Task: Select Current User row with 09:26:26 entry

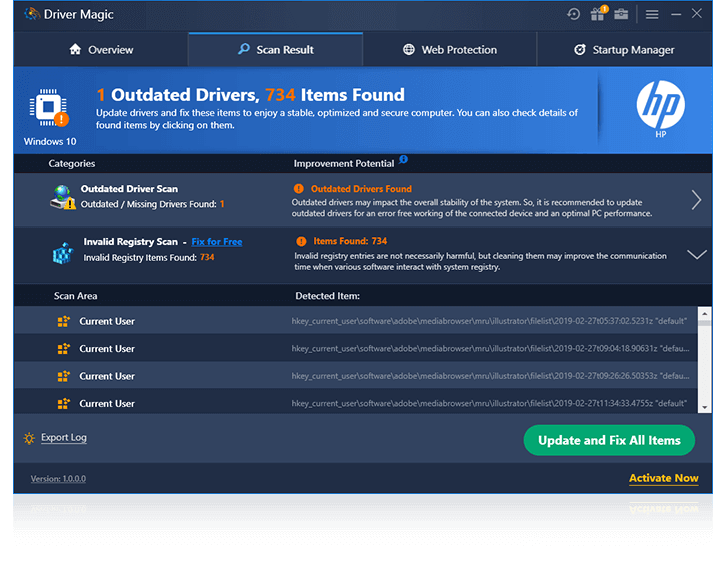Action: pyautogui.click(x=356, y=375)
